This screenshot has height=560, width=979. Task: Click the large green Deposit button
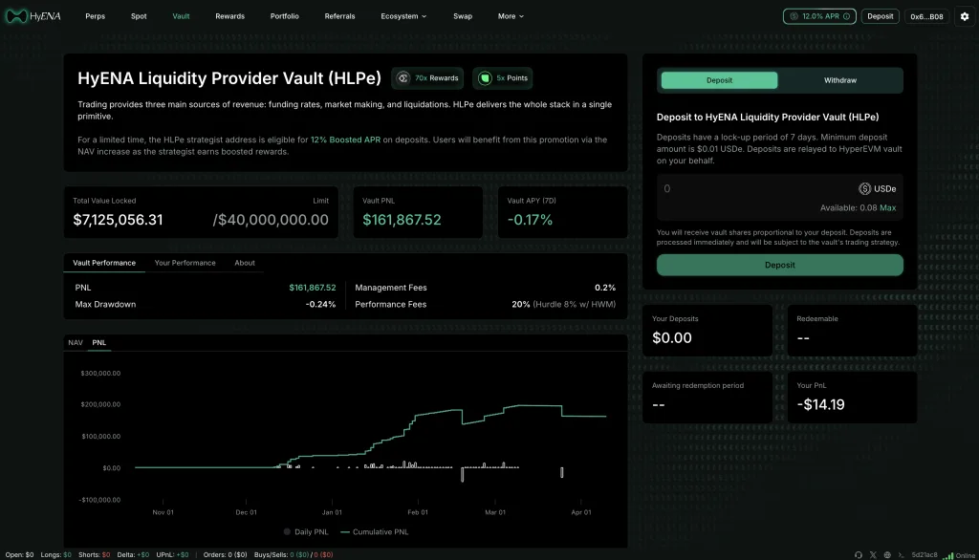pos(780,265)
